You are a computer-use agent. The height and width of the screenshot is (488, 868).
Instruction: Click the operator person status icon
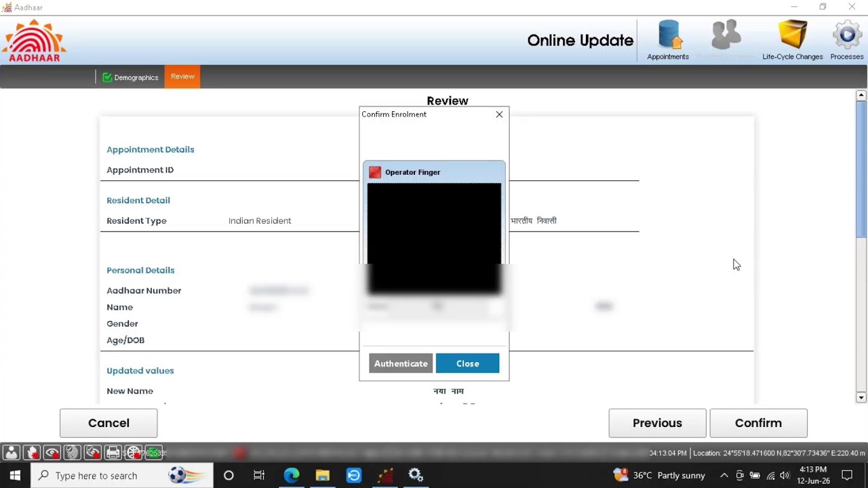click(x=12, y=453)
